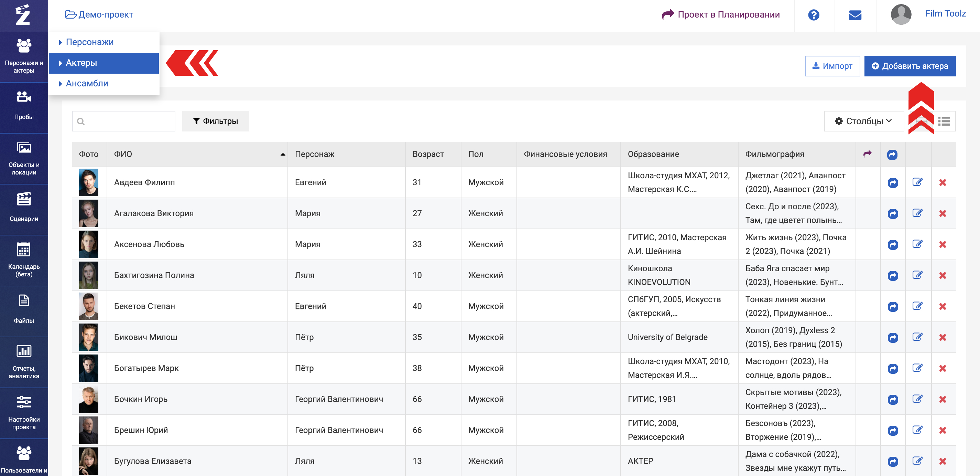The height and width of the screenshot is (476, 980).
Task: Share actor Бугулова Елизавета
Action: (893, 461)
